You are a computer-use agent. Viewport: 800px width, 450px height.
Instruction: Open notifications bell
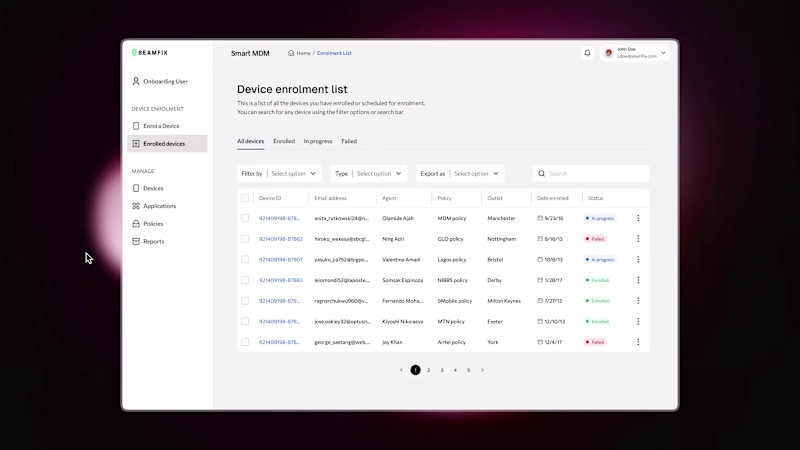click(x=587, y=53)
